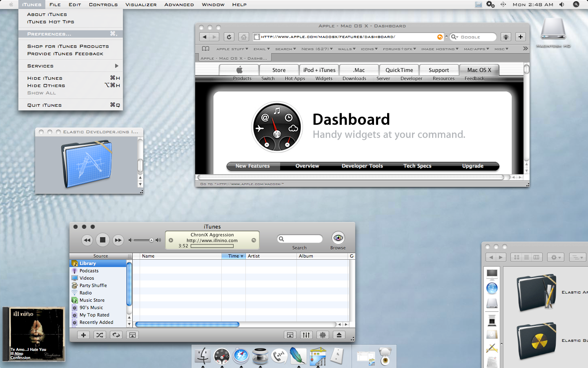The height and width of the screenshot is (368, 588).
Task: Switch Finder to column view
Action: pyautogui.click(x=536, y=257)
